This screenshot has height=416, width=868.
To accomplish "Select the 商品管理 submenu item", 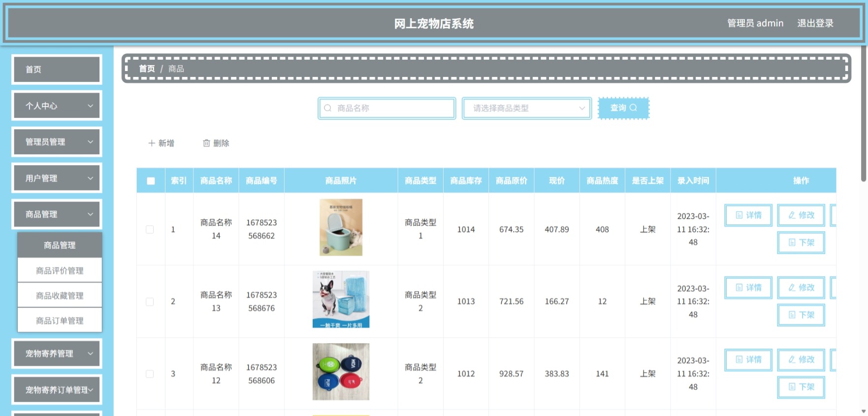I will [x=60, y=245].
